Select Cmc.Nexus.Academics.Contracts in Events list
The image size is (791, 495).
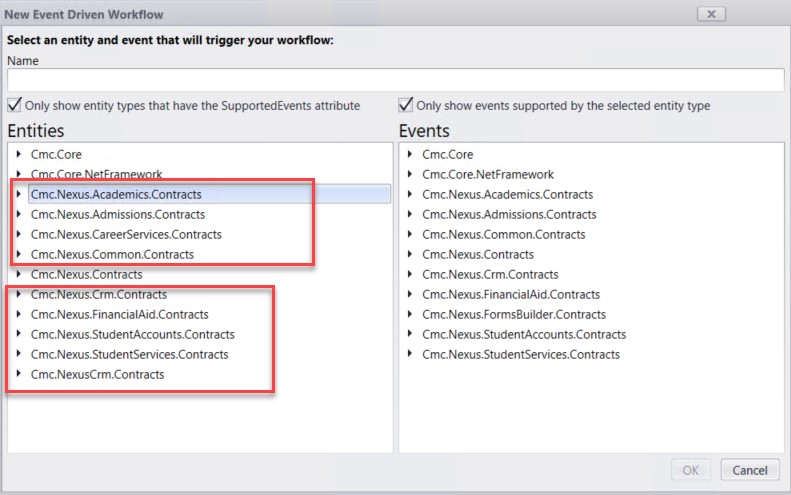507,195
